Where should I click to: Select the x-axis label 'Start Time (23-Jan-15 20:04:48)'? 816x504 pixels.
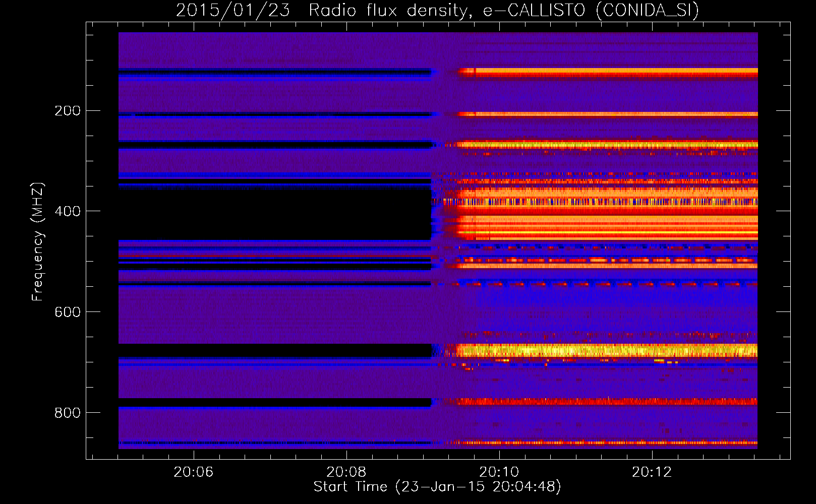437,487
